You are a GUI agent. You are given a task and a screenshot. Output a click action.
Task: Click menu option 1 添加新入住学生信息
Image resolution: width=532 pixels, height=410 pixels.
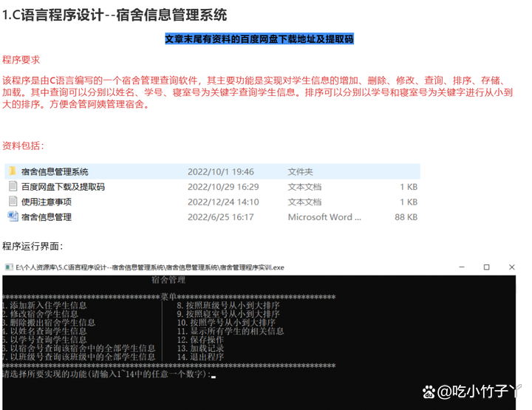click(x=45, y=305)
